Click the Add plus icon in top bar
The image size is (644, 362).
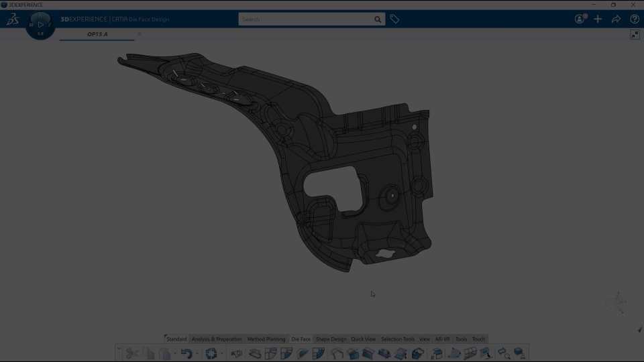598,19
